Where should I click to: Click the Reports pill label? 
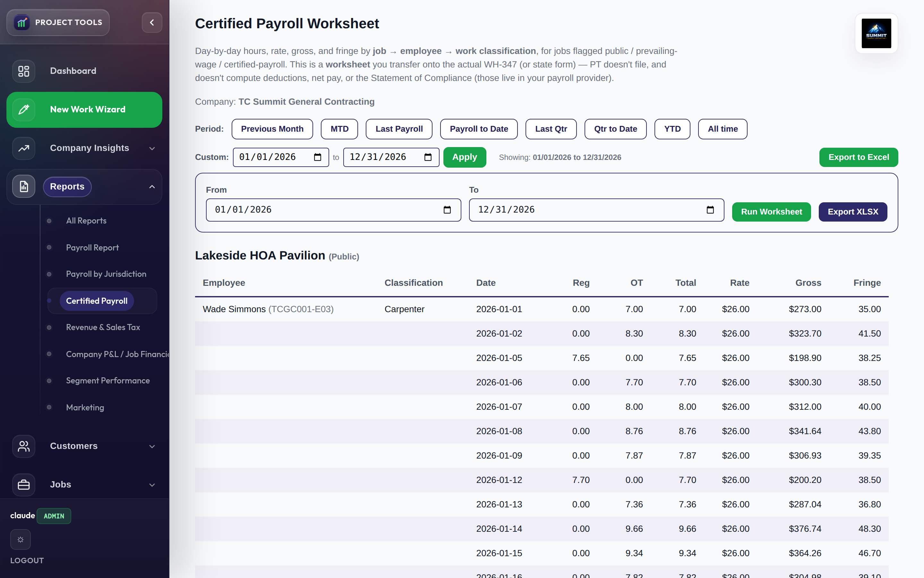click(67, 187)
